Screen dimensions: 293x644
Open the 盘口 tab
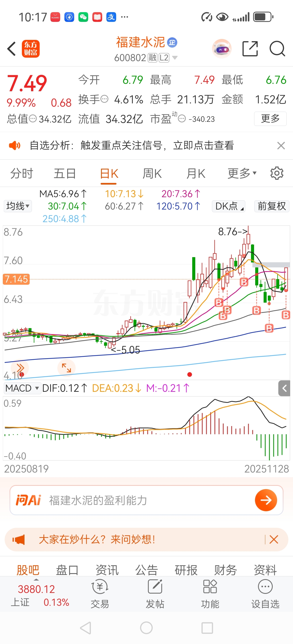pyautogui.click(x=67, y=570)
